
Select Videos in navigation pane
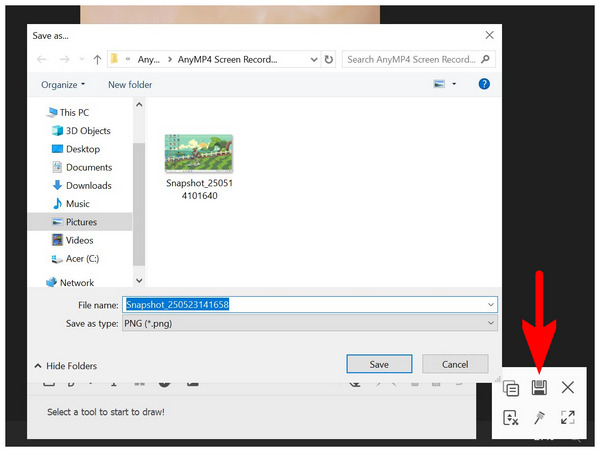click(x=73, y=240)
